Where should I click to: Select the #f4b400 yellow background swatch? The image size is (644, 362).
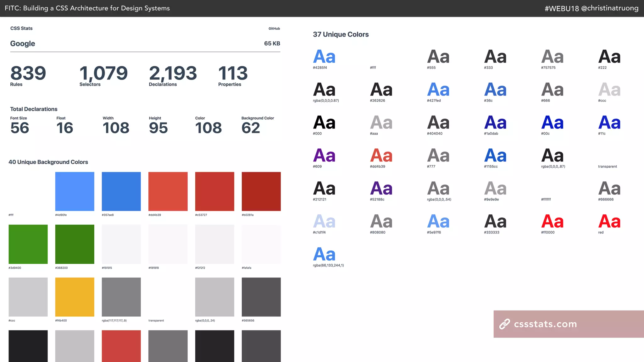[x=75, y=297]
